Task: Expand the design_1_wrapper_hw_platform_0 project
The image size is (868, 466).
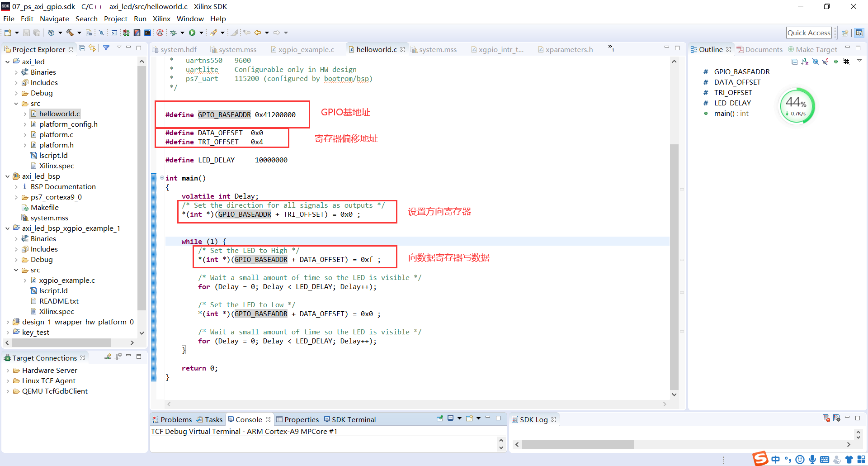Action: [x=8, y=322]
